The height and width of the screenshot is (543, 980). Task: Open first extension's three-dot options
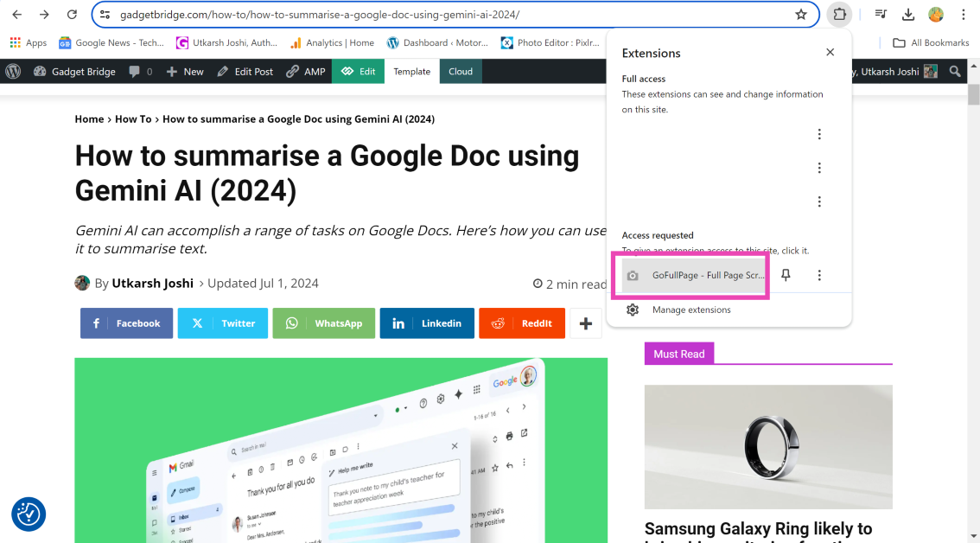point(819,134)
